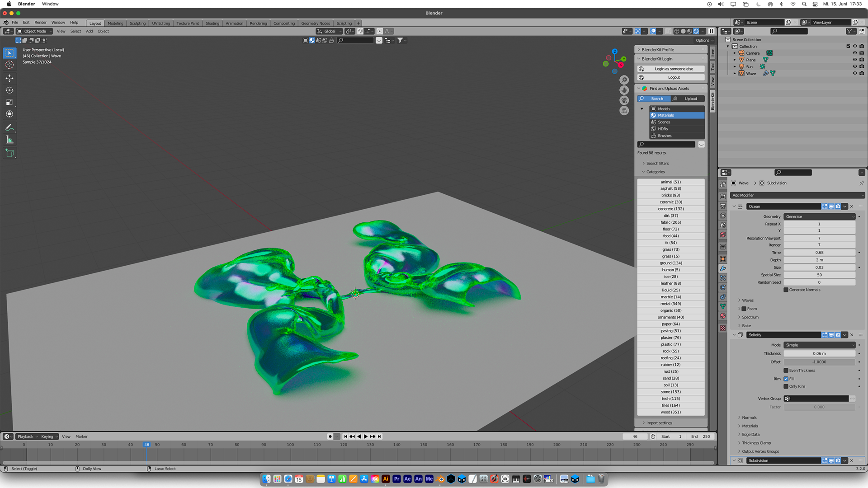Click the zoom magnifier viewport gizmo
This screenshot has width=868, height=488.
(624, 80)
